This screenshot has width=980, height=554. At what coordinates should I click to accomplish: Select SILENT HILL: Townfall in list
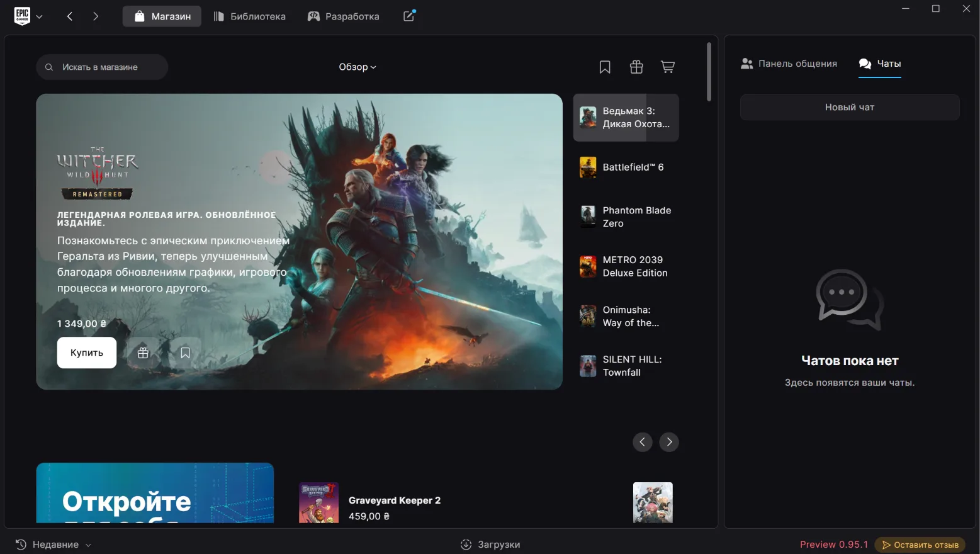pos(626,366)
